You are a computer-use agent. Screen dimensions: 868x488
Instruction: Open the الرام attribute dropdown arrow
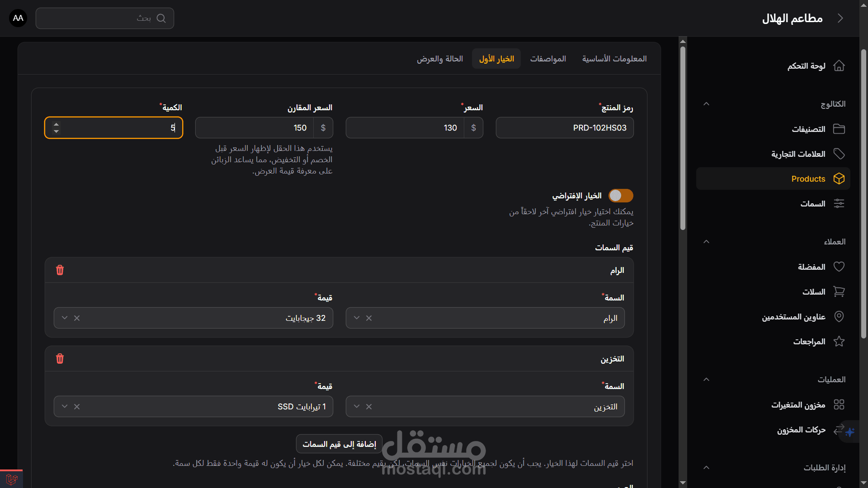(357, 318)
